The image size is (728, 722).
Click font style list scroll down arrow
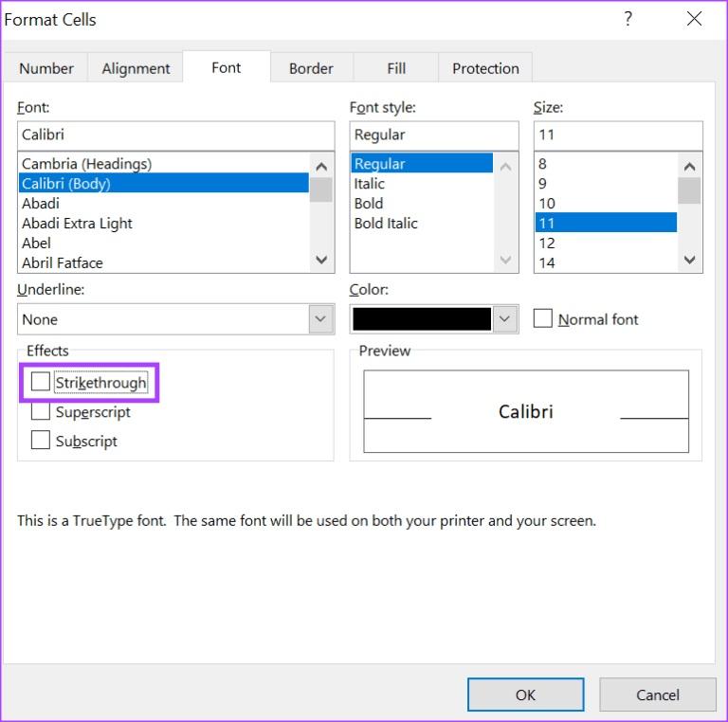click(505, 260)
